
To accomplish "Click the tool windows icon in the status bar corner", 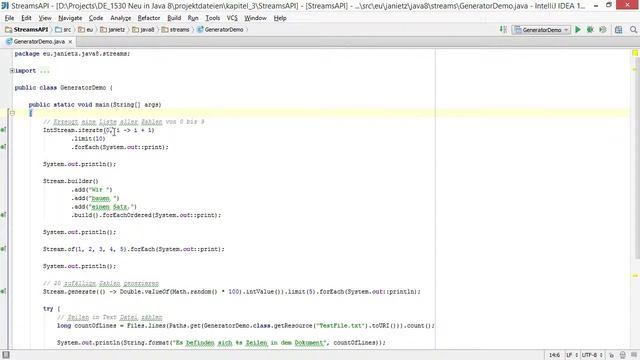I will tap(6, 355).
